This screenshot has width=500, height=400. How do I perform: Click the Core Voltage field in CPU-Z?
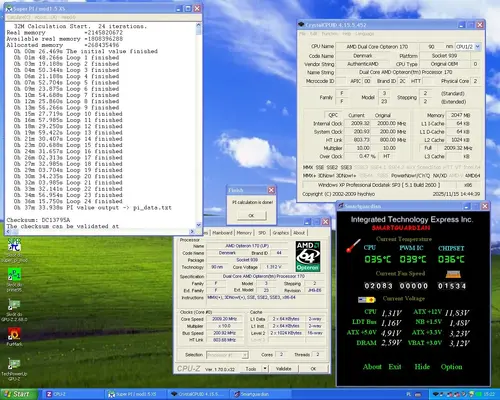click(273, 267)
